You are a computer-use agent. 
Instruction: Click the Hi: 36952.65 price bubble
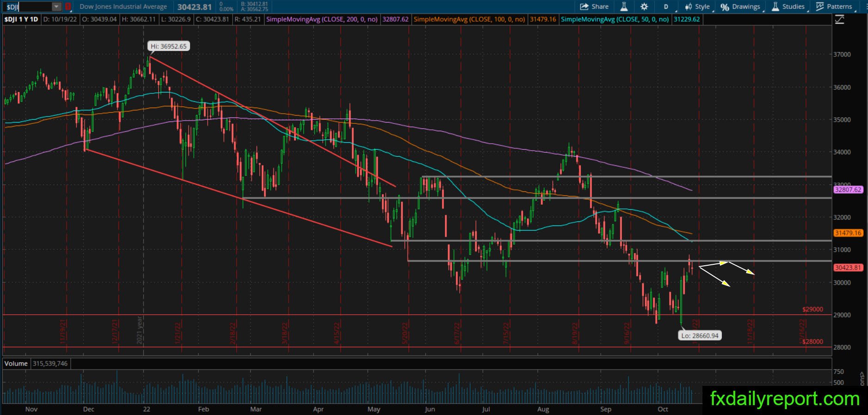pyautogui.click(x=169, y=46)
